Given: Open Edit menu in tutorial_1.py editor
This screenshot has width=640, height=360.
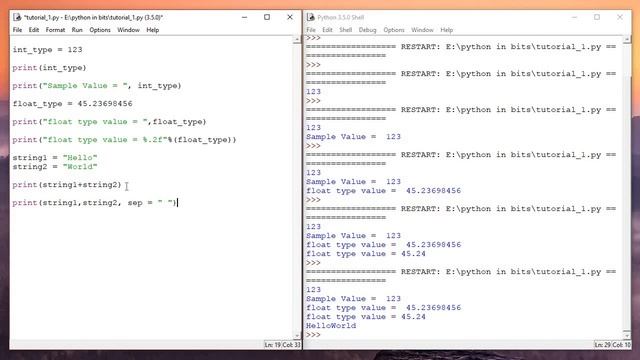Looking at the screenshot, I should point(34,30).
